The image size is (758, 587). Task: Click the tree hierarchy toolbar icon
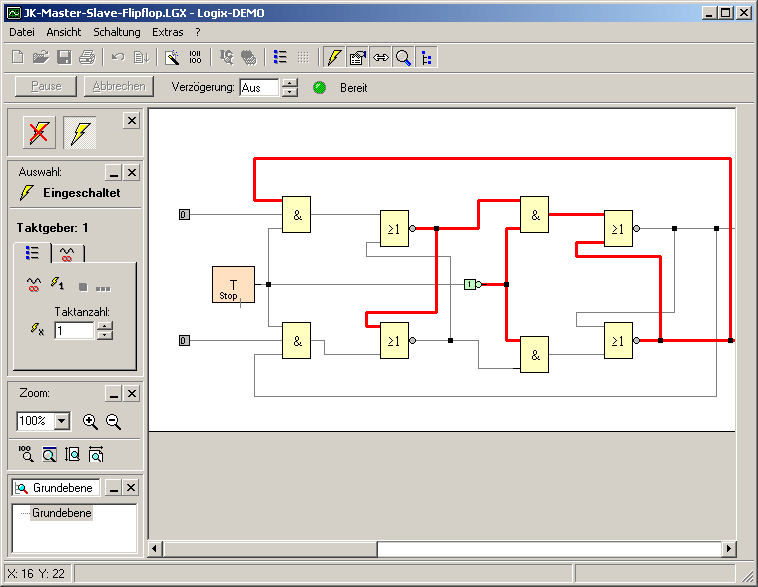pyautogui.click(x=427, y=58)
